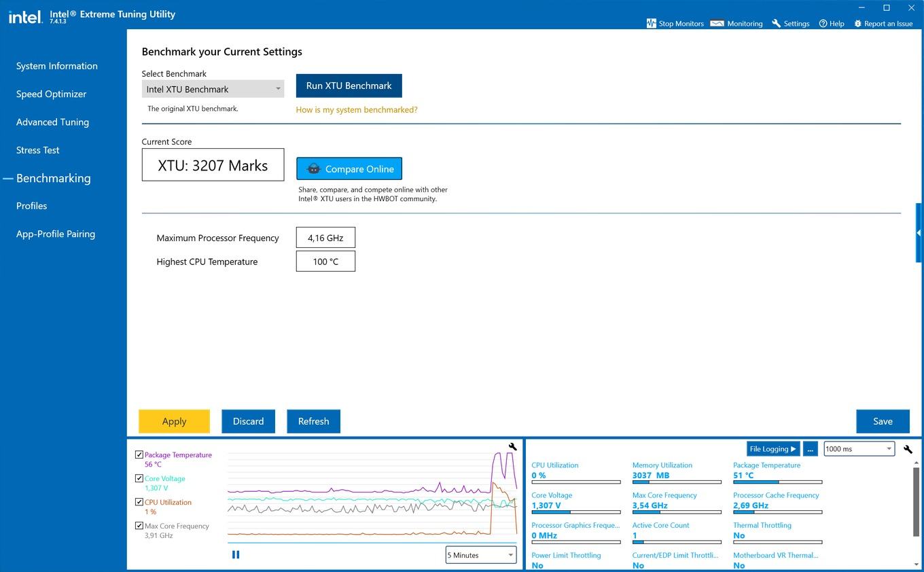Open the Monitoring view from the top bar
This screenshot has width=924, height=572.
pos(736,23)
